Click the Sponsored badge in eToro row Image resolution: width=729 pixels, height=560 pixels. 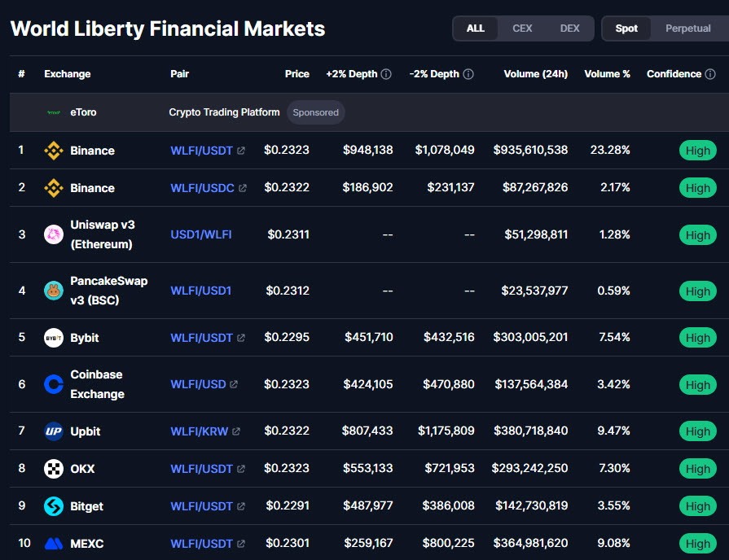pos(316,112)
